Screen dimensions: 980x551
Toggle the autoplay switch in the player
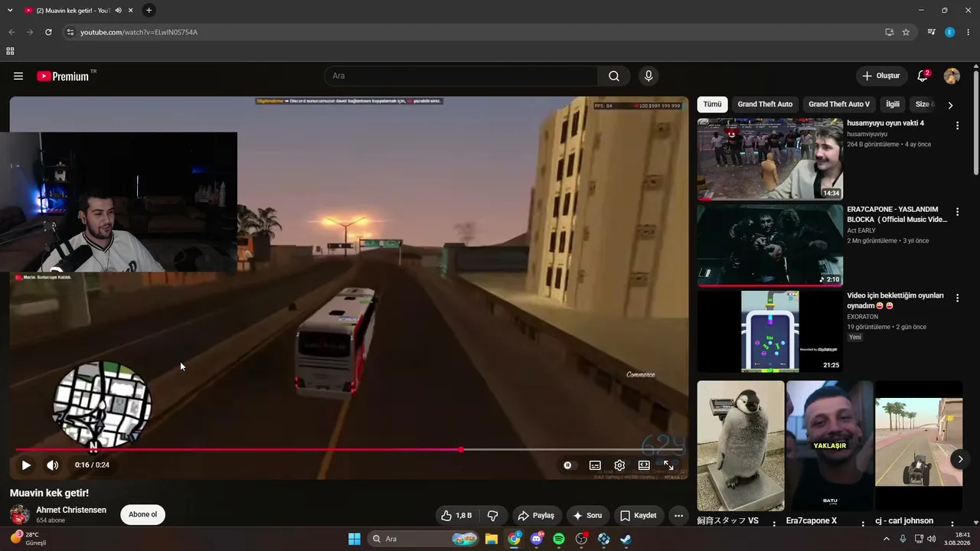click(x=567, y=465)
